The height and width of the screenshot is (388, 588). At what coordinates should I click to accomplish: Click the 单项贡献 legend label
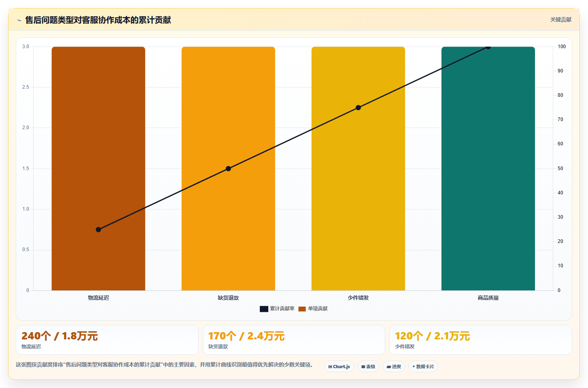coord(318,309)
